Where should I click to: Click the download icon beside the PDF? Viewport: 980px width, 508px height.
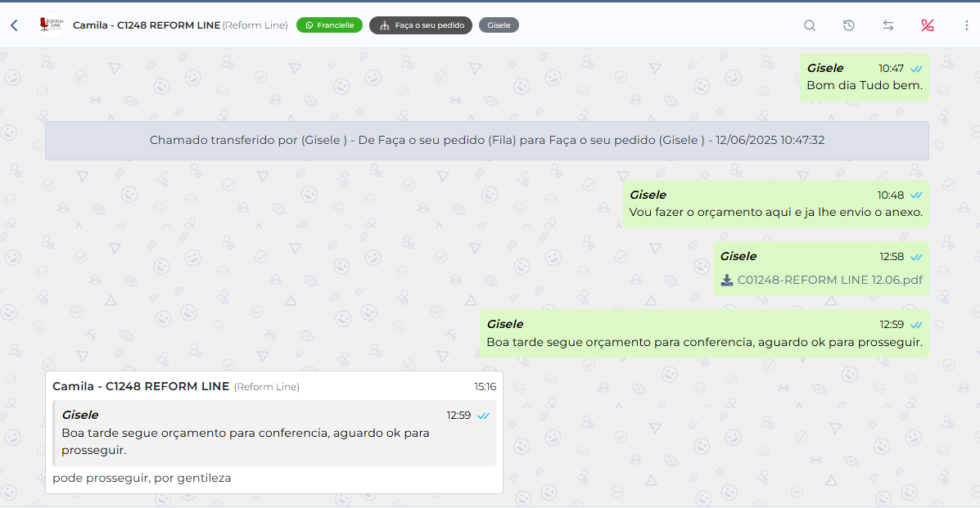click(727, 280)
